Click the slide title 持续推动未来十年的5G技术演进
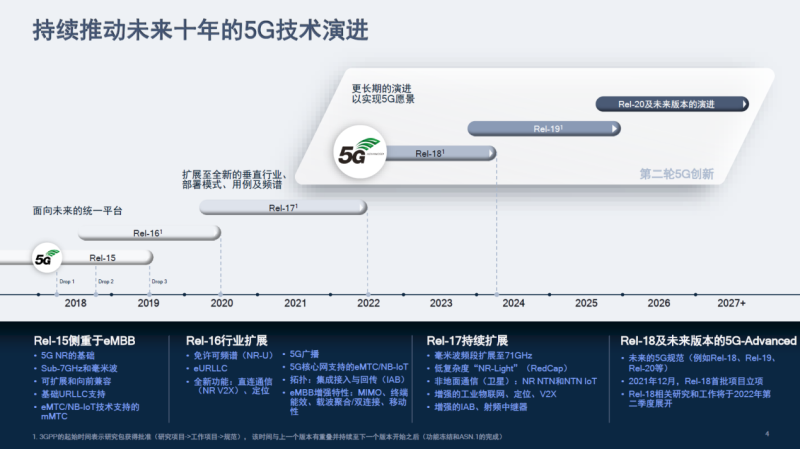 click(200, 31)
